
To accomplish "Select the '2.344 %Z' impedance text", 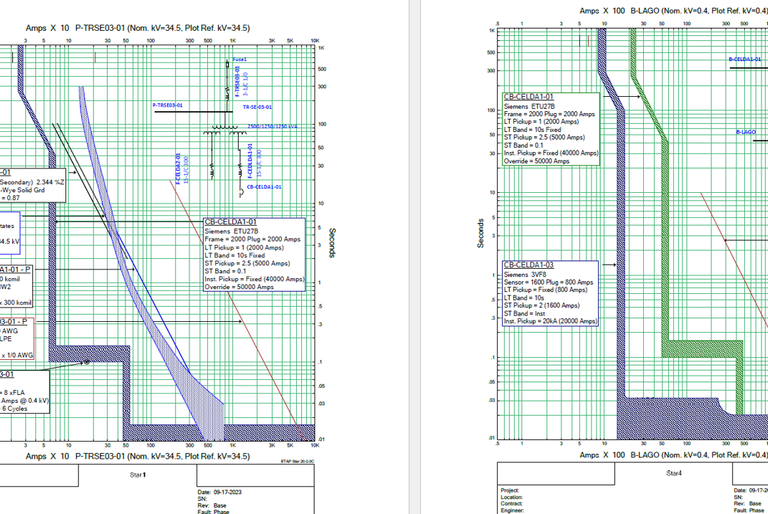I will coord(50,182).
